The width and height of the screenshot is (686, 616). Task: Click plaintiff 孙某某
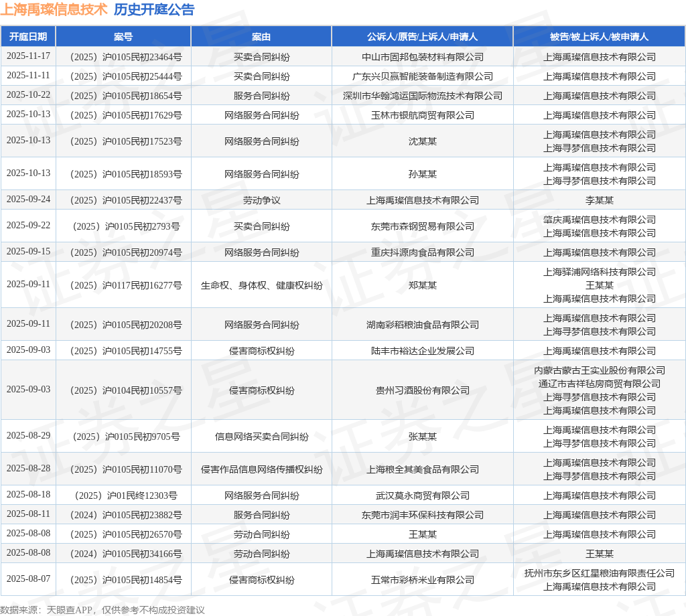pos(423,174)
